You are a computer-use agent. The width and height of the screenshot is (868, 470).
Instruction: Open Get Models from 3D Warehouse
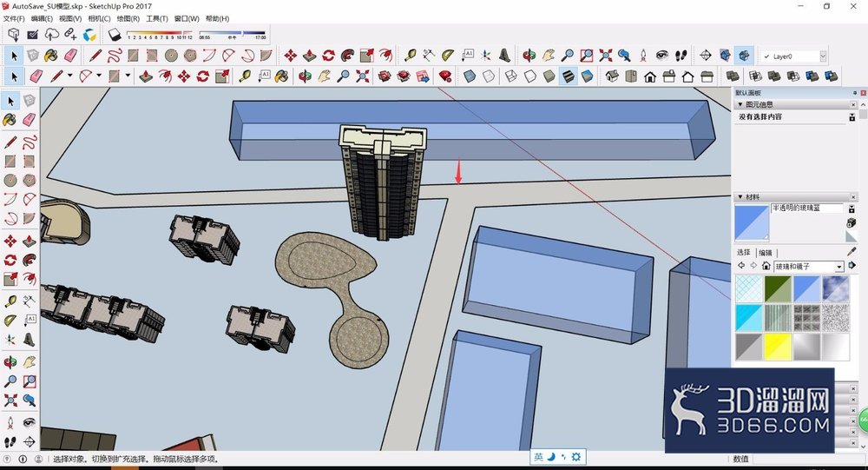point(14,35)
